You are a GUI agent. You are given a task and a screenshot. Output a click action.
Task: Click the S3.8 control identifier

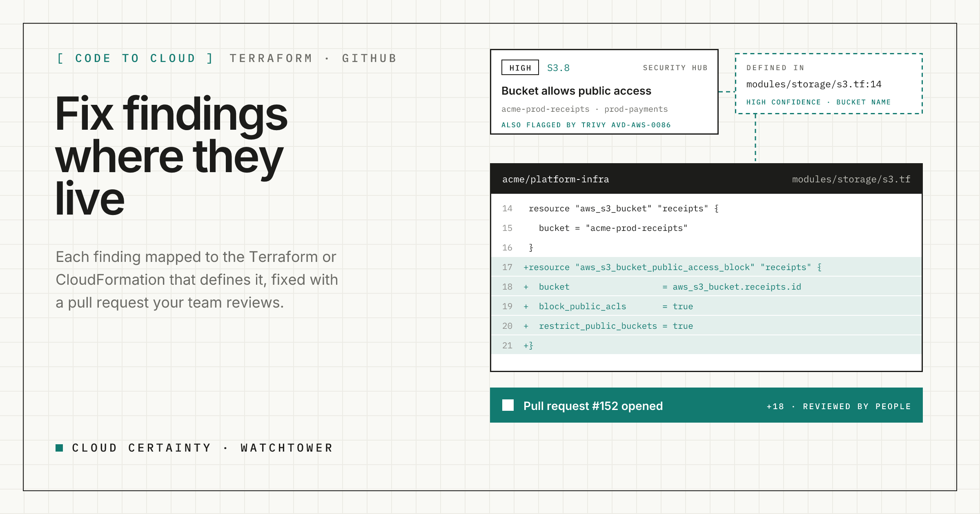pyautogui.click(x=558, y=68)
